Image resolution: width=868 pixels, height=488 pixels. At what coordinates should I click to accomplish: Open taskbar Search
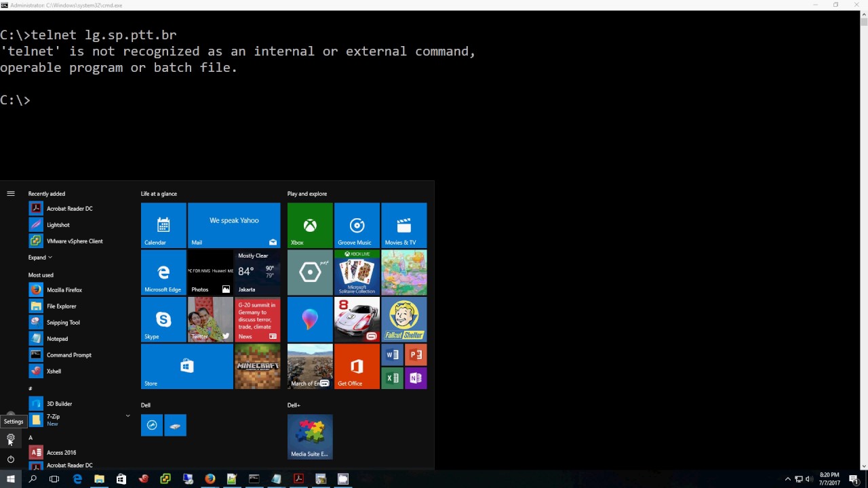[33, 479]
